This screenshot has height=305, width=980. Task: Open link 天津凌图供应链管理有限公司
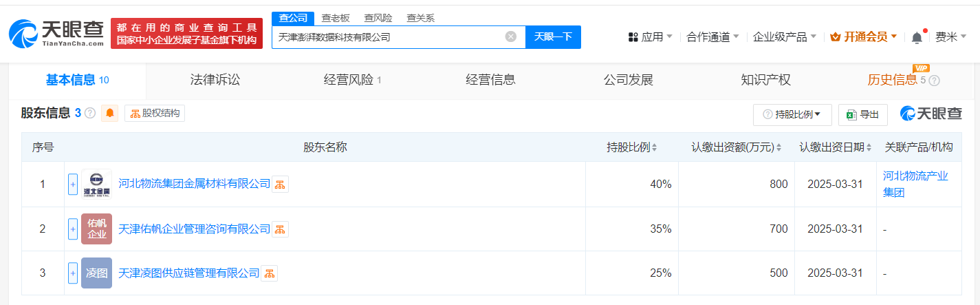click(x=189, y=273)
